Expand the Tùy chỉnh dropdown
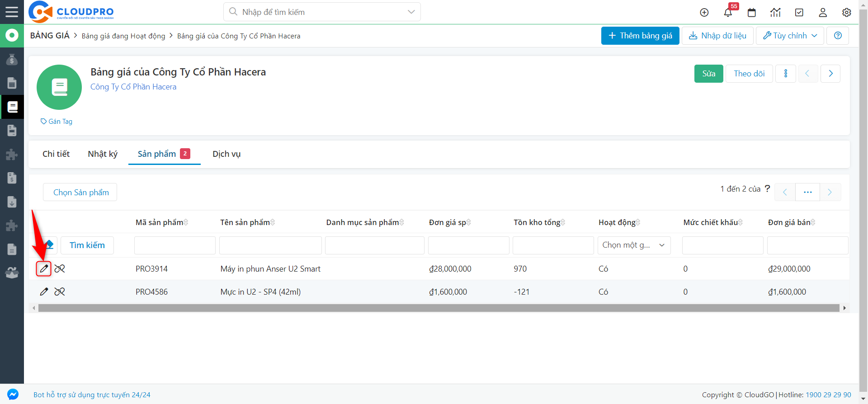This screenshot has width=868, height=404. coord(790,36)
